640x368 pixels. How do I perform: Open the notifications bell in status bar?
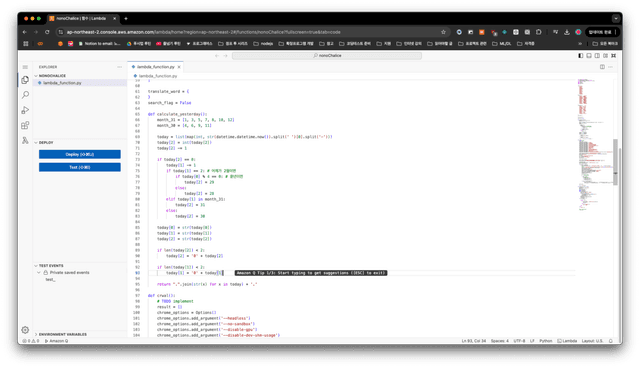[x=611, y=341]
